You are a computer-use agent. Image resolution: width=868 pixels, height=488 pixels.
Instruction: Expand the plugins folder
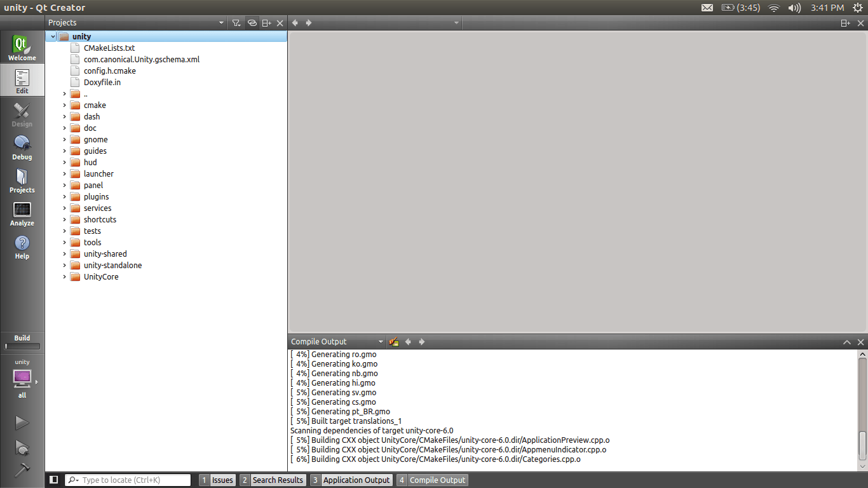click(64, 197)
